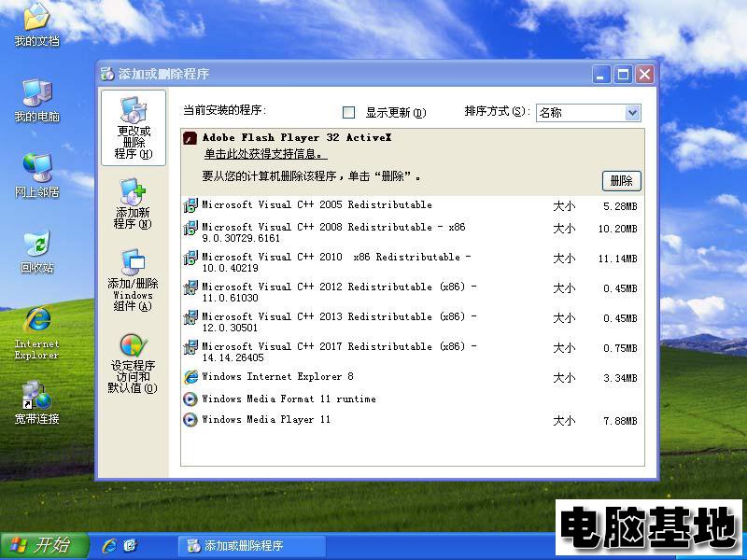Enable the 显示更新 checkbox

tap(348, 112)
